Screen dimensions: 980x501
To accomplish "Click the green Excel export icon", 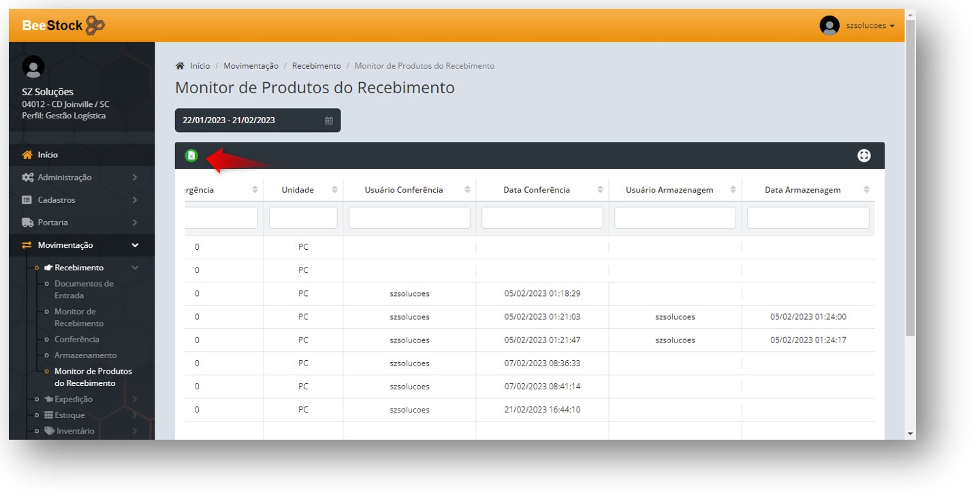I will coord(191,156).
